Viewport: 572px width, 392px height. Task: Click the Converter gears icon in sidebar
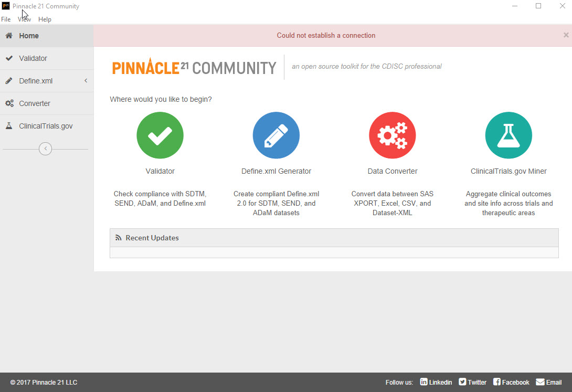[x=9, y=103]
